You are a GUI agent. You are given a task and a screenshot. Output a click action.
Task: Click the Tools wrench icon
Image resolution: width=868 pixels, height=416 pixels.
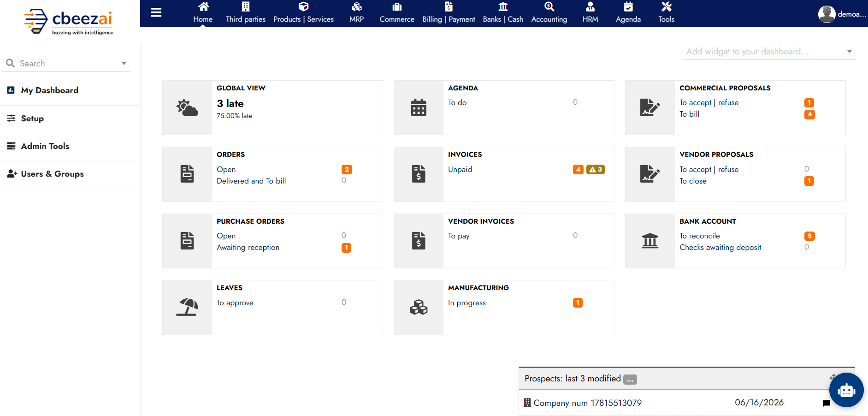[666, 6]
